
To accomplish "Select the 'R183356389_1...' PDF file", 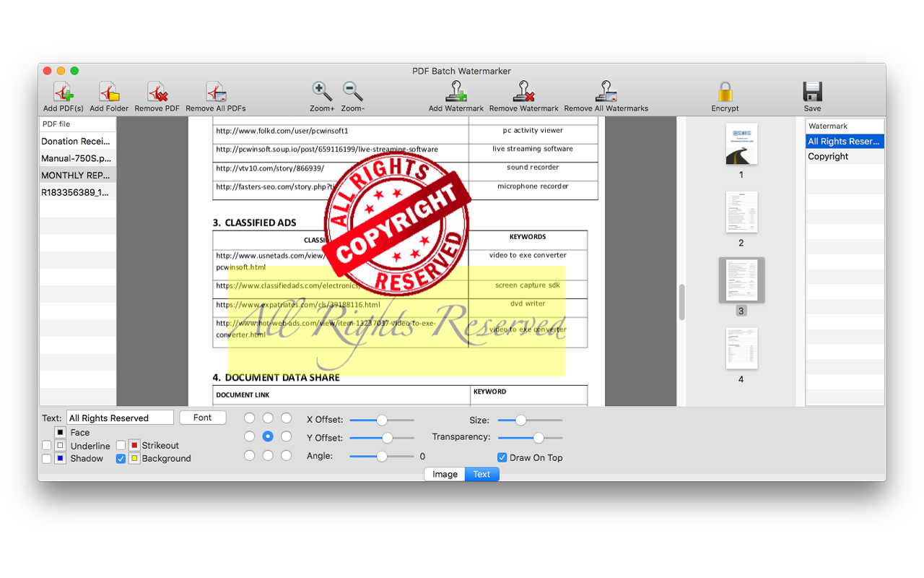I will 77,192.
